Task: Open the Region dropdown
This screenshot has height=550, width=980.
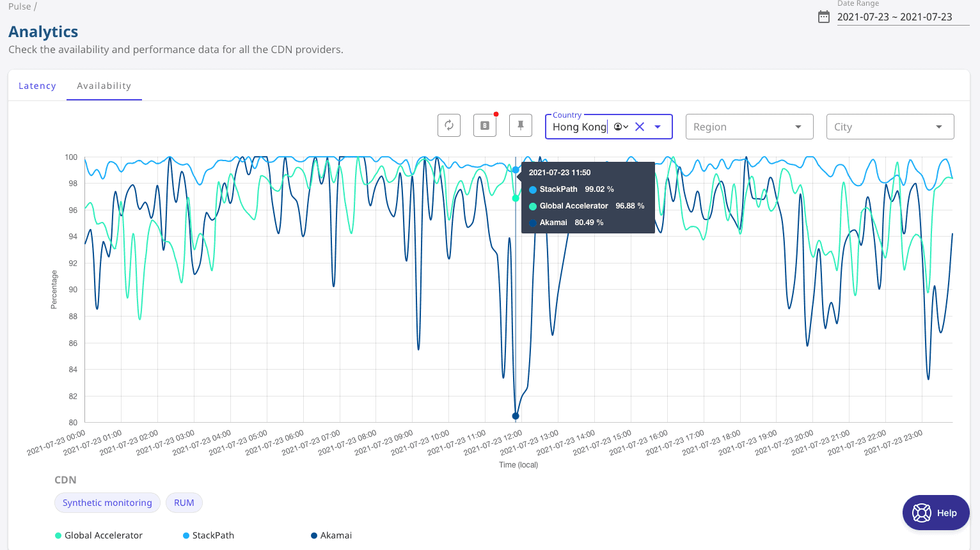Action: click(749, 127)
